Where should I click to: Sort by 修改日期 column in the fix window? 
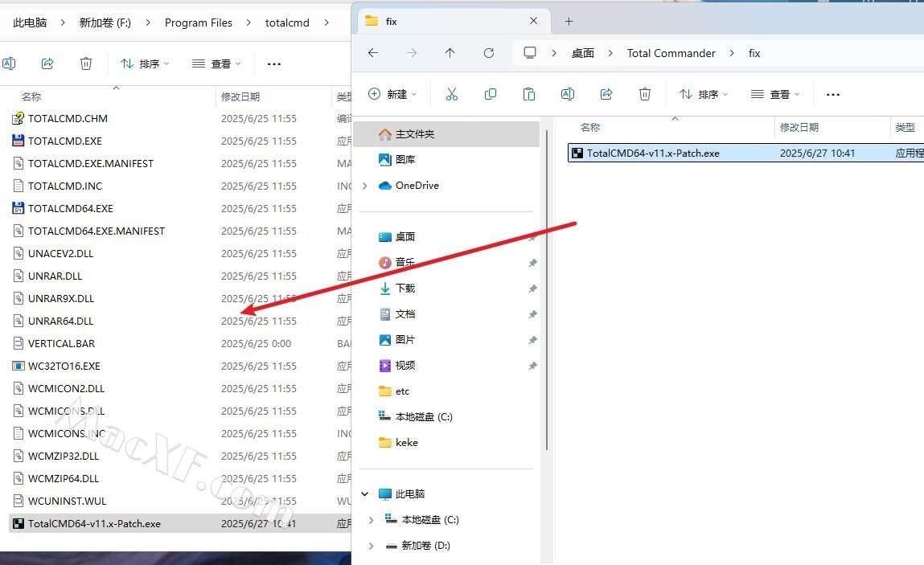pos(799,127)
